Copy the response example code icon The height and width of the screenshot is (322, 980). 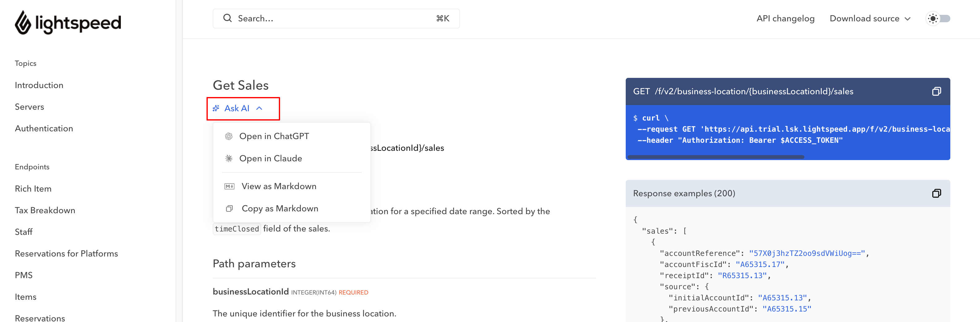pos(936,193)
